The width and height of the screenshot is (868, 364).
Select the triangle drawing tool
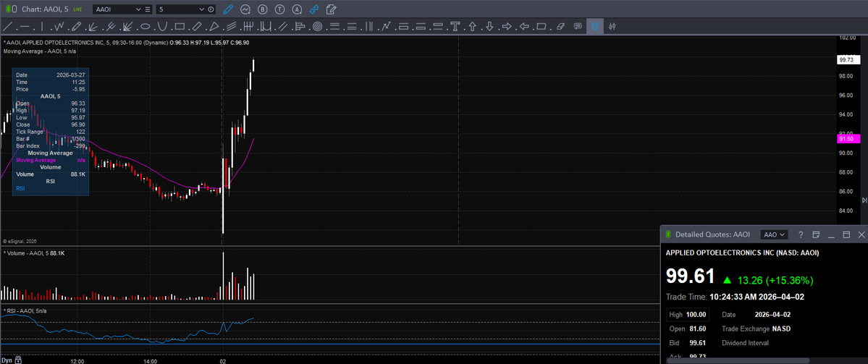pos(214,27)
